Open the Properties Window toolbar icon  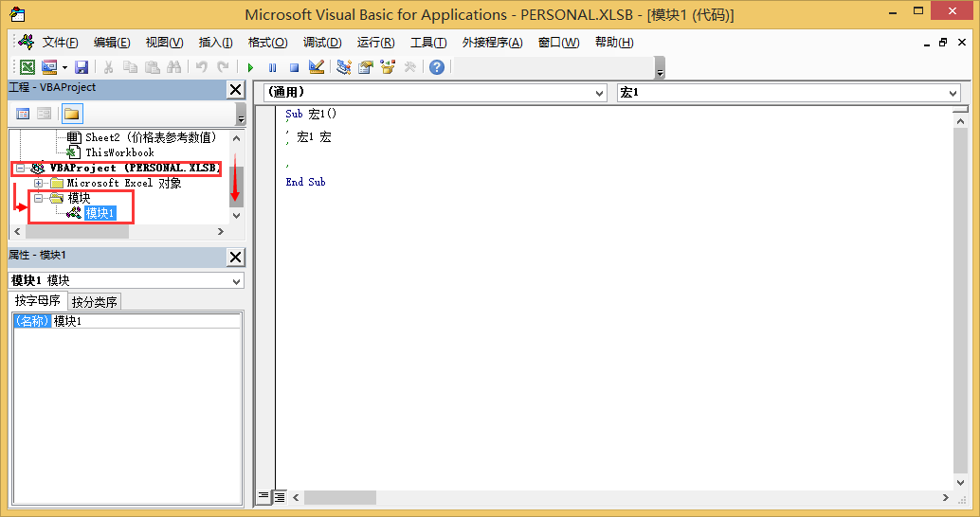click(x=366, y=67)
